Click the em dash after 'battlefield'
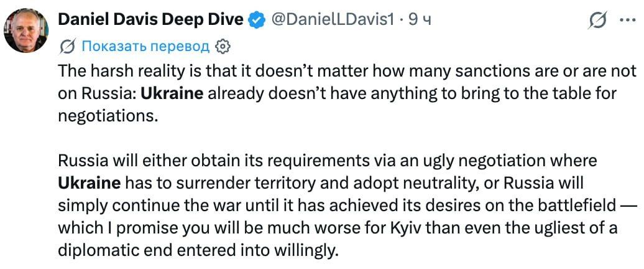 point(628,205)
